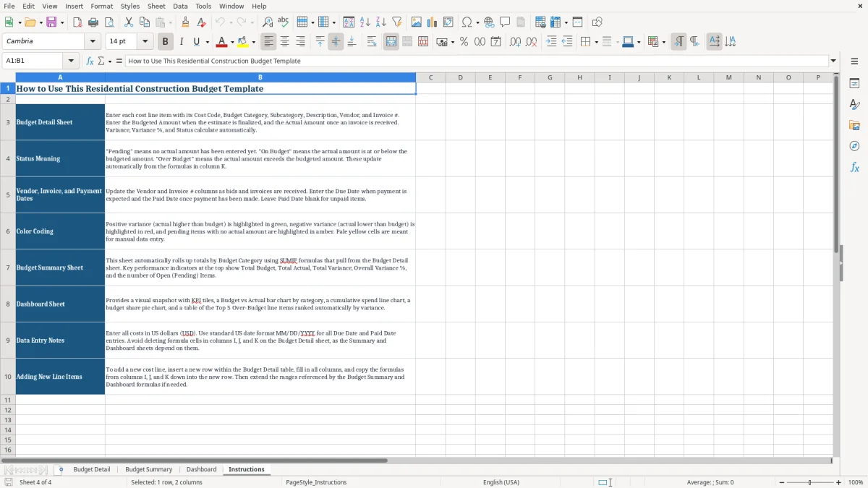Insert a hyperlink

coord(489,22)
